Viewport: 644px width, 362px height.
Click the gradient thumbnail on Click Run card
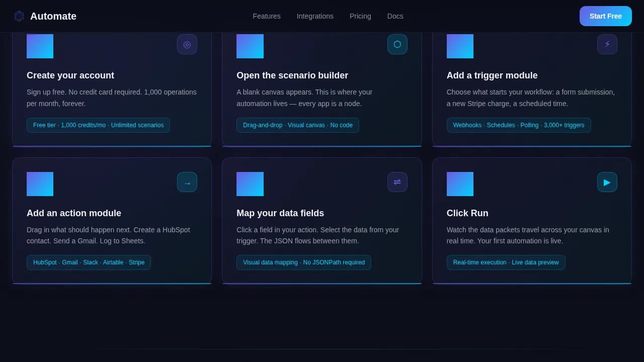coord(460,184)
